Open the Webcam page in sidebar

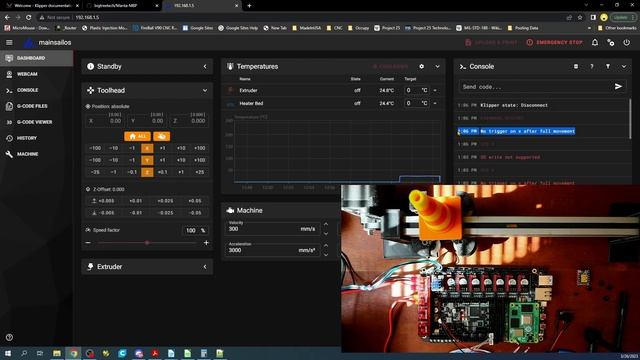[36, 74]
